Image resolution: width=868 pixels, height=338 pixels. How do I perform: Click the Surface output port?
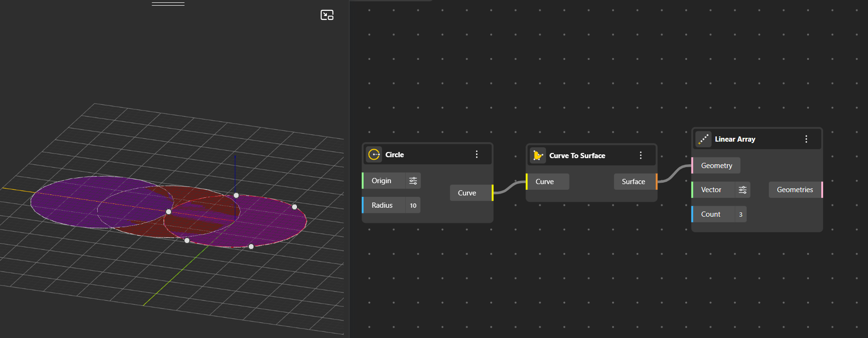pyautogui.click(x=634, y=182)
